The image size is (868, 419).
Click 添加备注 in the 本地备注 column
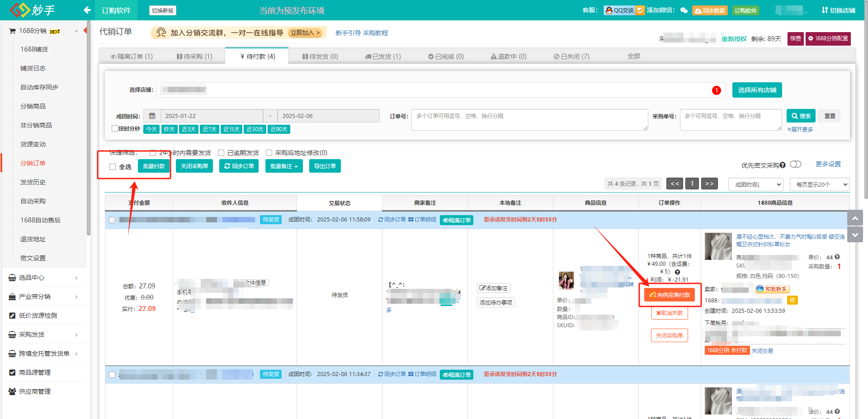(494, 288)
